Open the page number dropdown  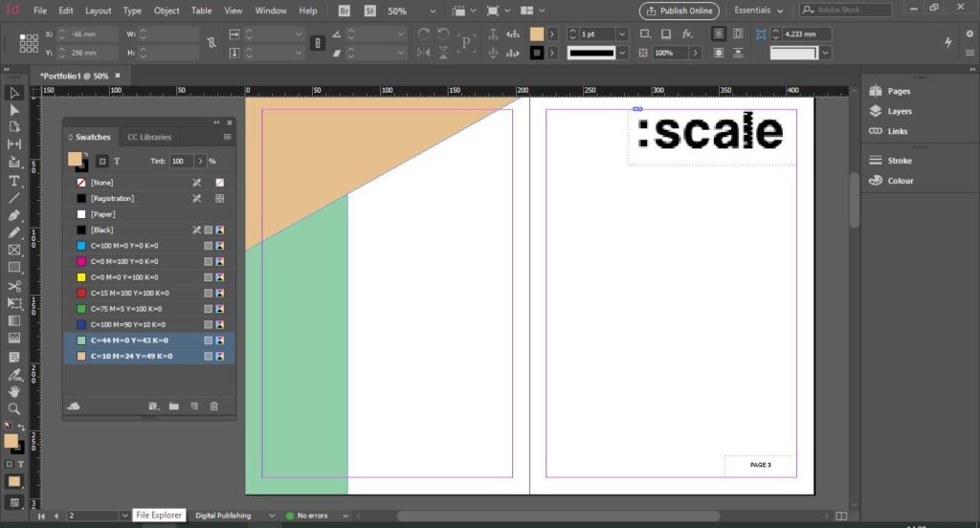click(x=124, y=516)
